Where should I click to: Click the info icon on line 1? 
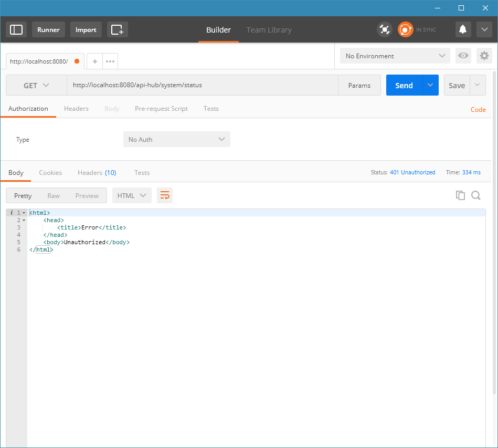(x=12, y=213)
